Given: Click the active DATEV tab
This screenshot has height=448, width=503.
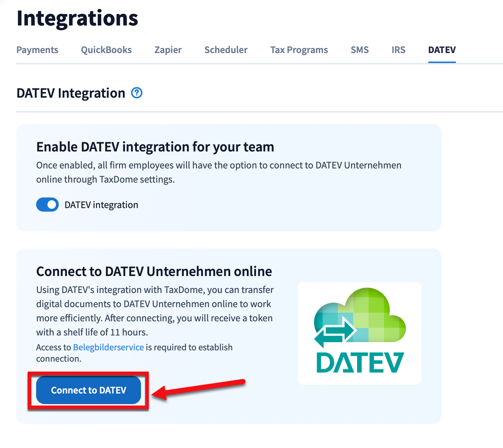Looking at the screenshot, I should coord(442,50).
